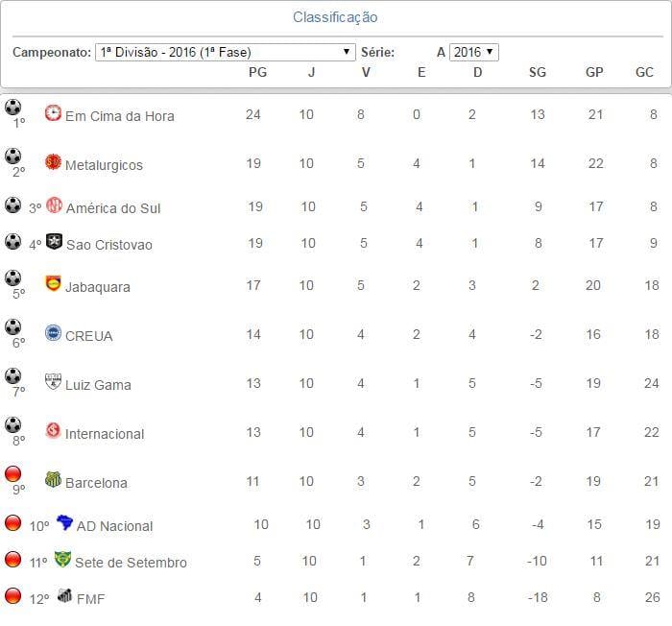Click the Sete de Setembro crest

tap(62, 560)
